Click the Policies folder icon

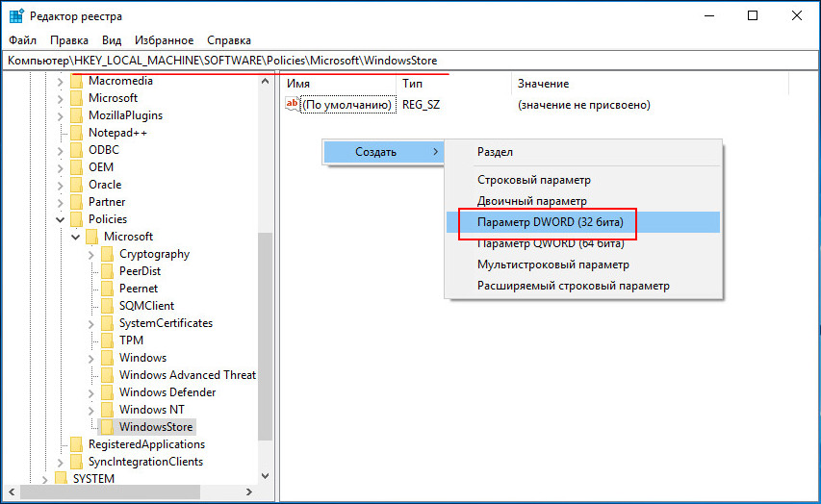(76, 219)
